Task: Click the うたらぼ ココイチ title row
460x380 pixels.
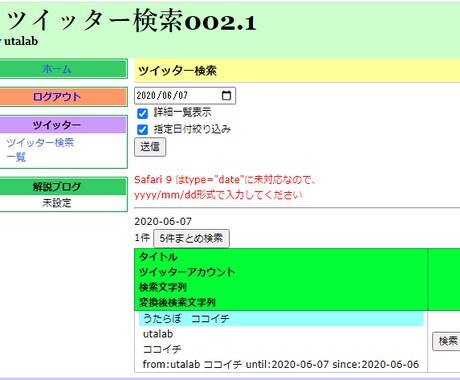Action: pos(281,319)
